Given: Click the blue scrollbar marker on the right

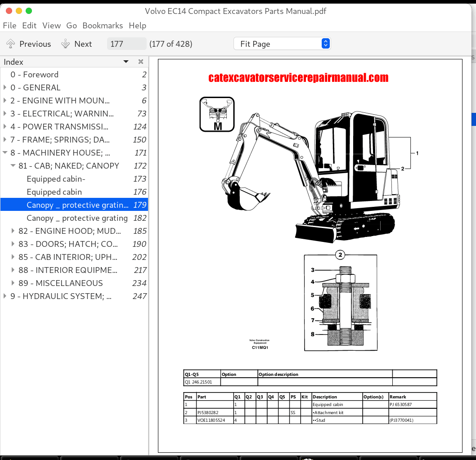Looking at the screenshot, I should [x=474, y=119].
